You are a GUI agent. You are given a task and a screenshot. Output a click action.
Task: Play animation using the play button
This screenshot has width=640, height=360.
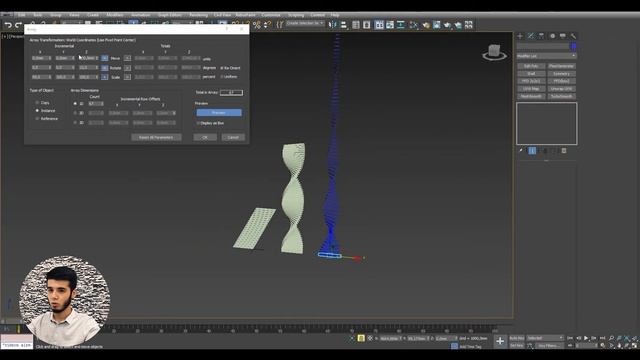tap(586, 338)
